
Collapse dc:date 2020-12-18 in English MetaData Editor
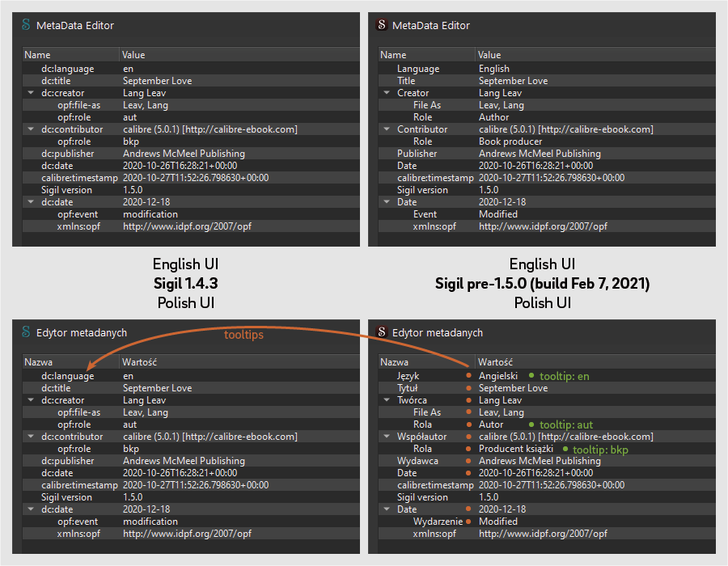tap(31, 202)
